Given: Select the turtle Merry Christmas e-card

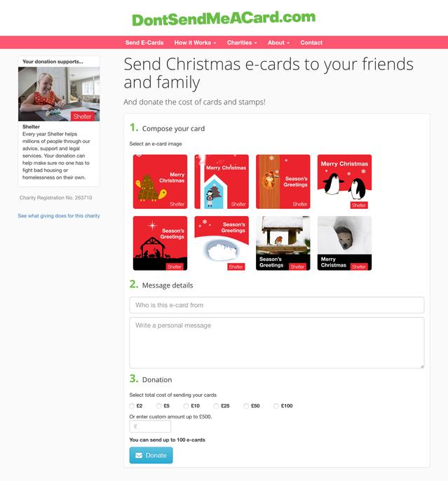Looking at the screenshot, I should 160,182.
